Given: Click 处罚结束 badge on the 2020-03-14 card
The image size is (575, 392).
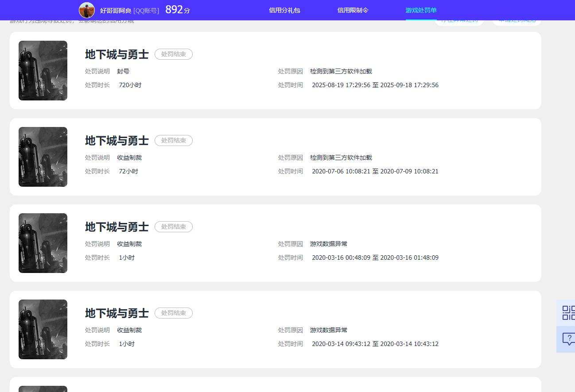Looking at the screenshot, I should (174, 313).
